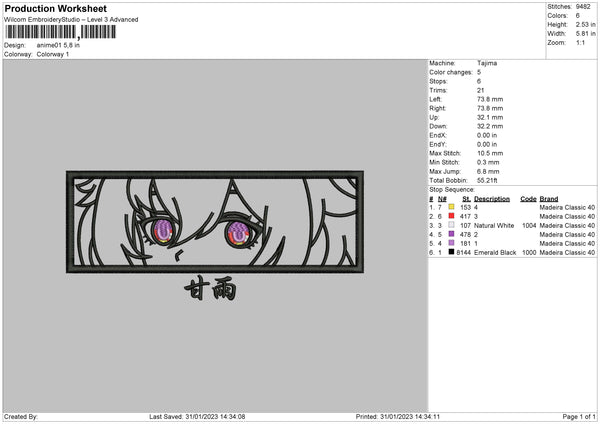Click the 'EndY:' label
The height and width of the screenshot is (424, 600).
coord(438,144)
